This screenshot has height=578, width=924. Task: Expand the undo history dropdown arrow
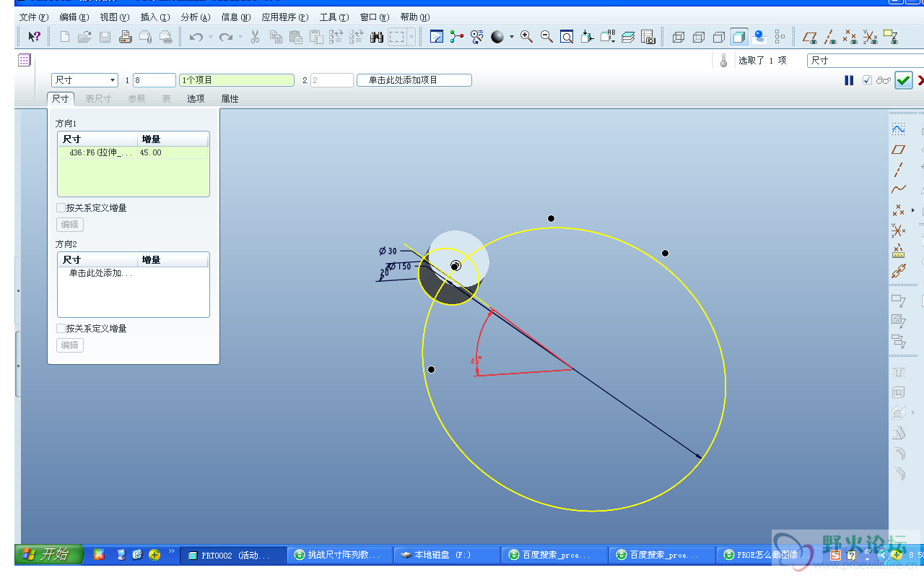click(211, 37)
